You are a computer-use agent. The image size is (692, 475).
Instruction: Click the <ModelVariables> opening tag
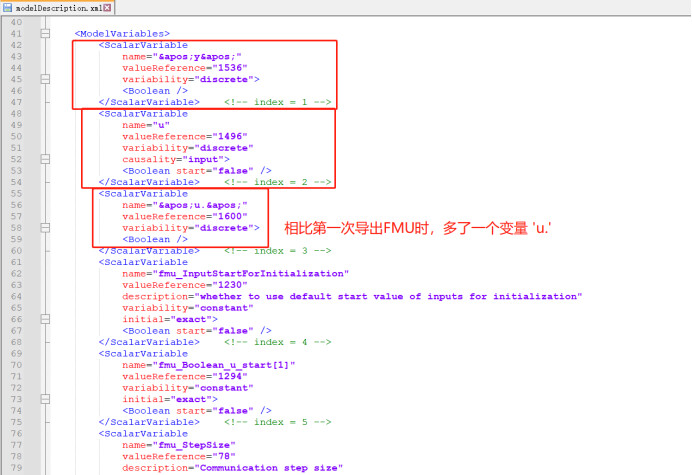[122, 34]
